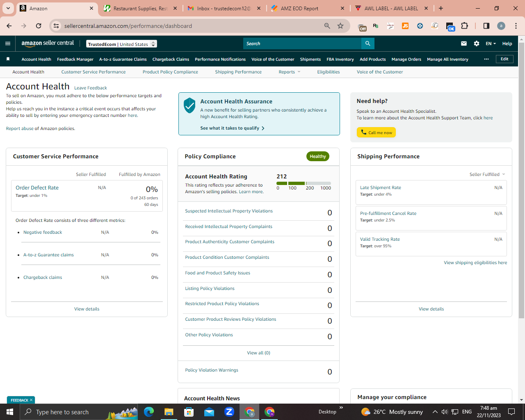
Task: Click the extension icon with the OK badge
Action: [450, 27]
